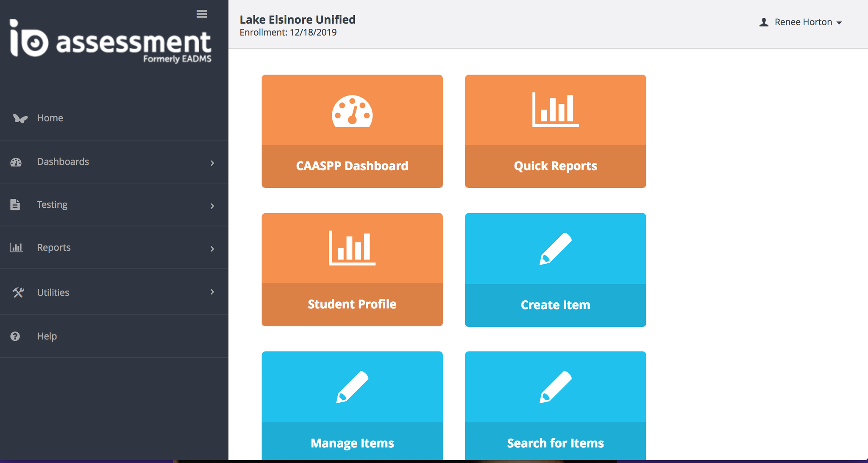Click the bar chart icon on Quick Reports tile
Screen dimensions: 868x463
[x=555, y=109]
